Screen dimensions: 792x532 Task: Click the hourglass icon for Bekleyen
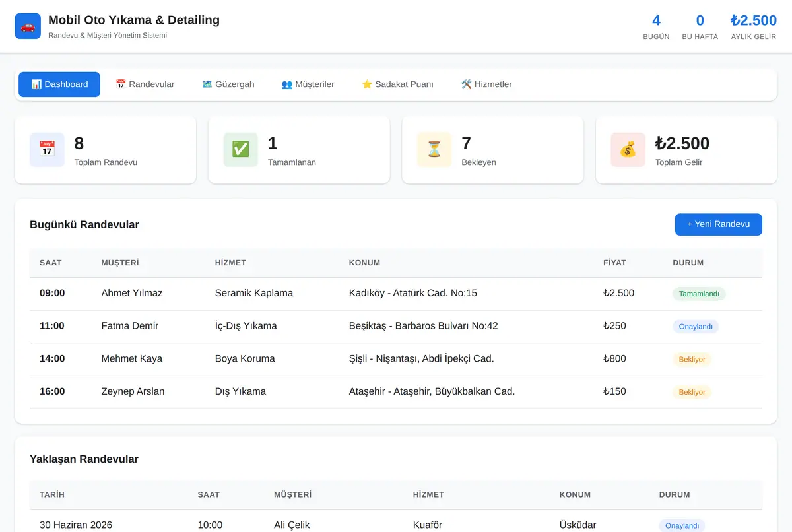pos(434,150)
